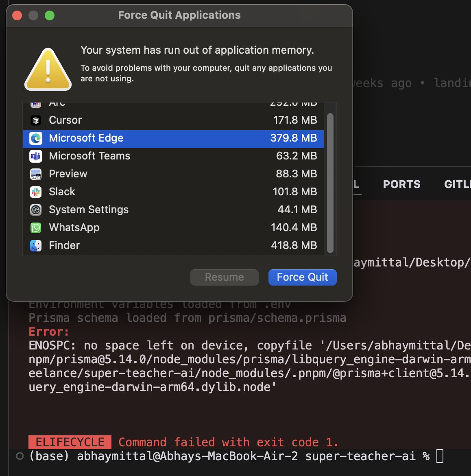Image resolution: width=471 pixels, height=476 pixels.
Task: Click the WhatsApp icon
Action: coord(36,228)
